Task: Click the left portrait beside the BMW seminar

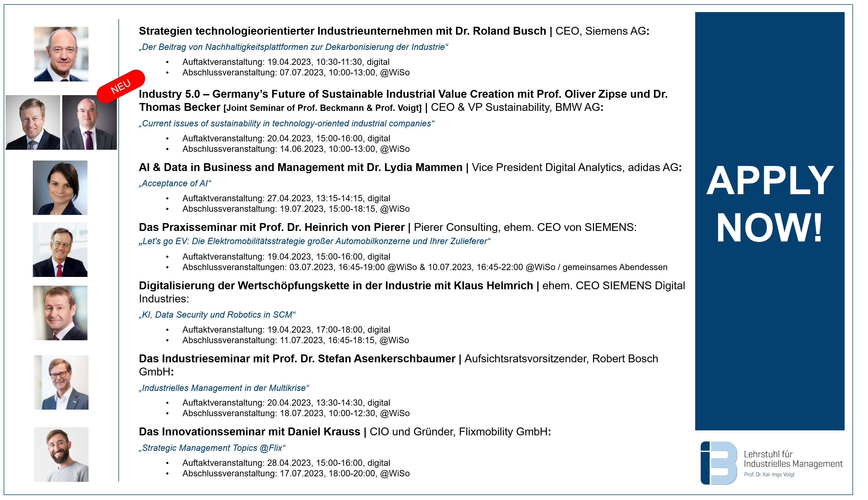Action: click(33, 123)
